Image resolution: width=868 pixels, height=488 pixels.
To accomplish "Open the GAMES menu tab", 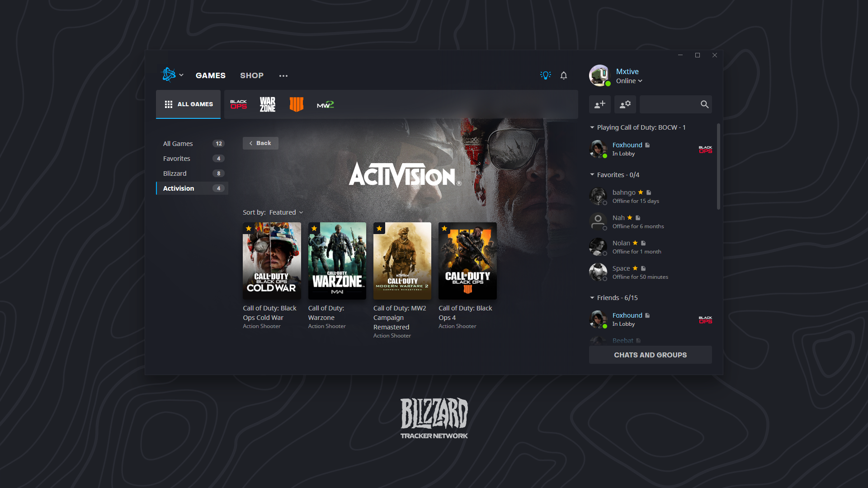I will 211,75.
